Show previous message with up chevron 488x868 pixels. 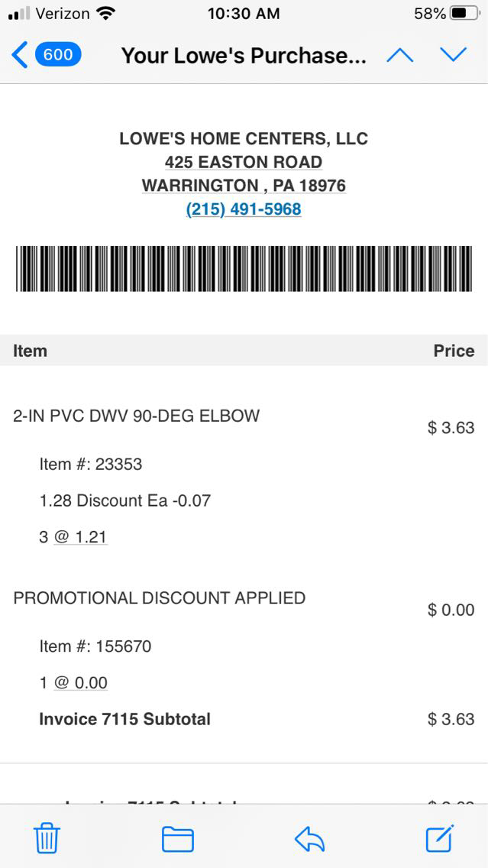(x=400, y=55)
